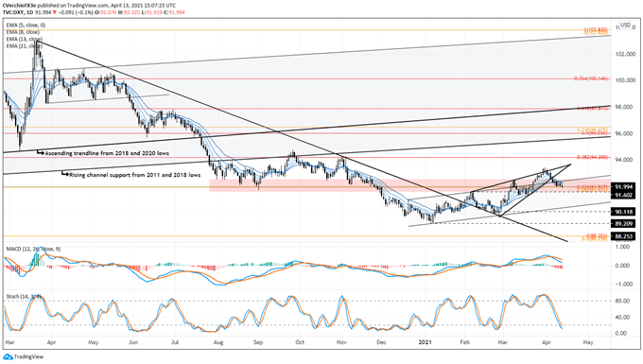This screenshot has height=364, width=643.
Task: Toggle the EMA (5, close, 0) indicator legend
Action: [x=26, y=25]
